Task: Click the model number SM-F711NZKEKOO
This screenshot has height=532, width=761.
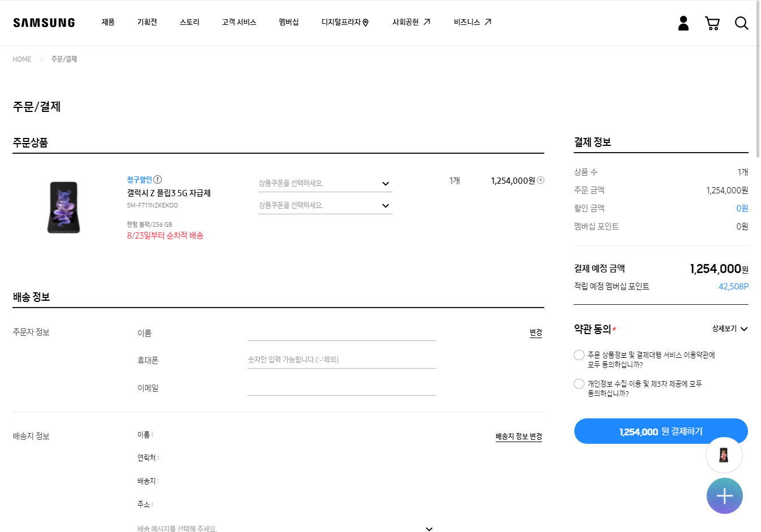Action: [152, 205]
